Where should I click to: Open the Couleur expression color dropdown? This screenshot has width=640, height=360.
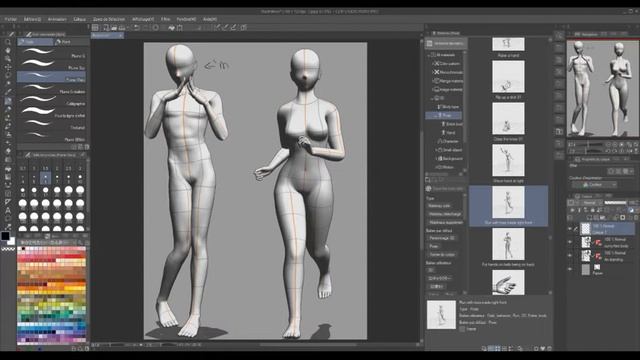coord(594,185)
